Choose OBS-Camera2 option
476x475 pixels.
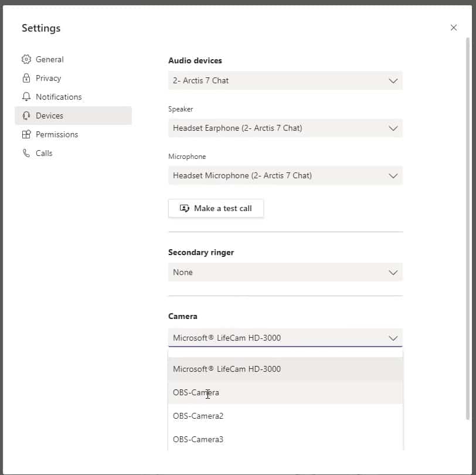click(285, 416)
